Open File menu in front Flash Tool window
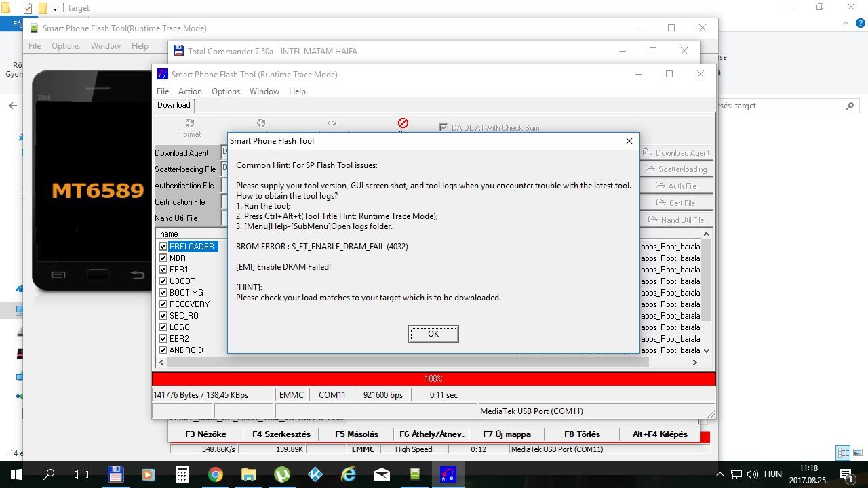This screenshot has height=488, width=868. pos(163,91)
